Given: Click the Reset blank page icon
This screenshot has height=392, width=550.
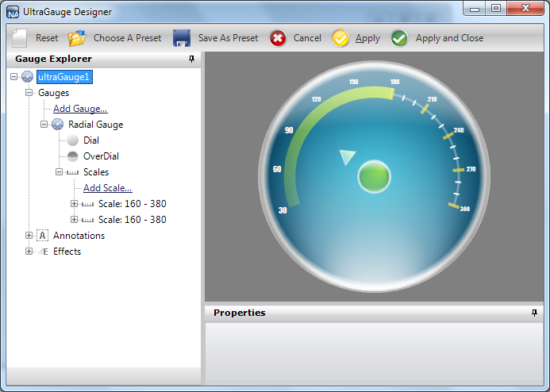Looking at the screenshot, I should [20, 38].
